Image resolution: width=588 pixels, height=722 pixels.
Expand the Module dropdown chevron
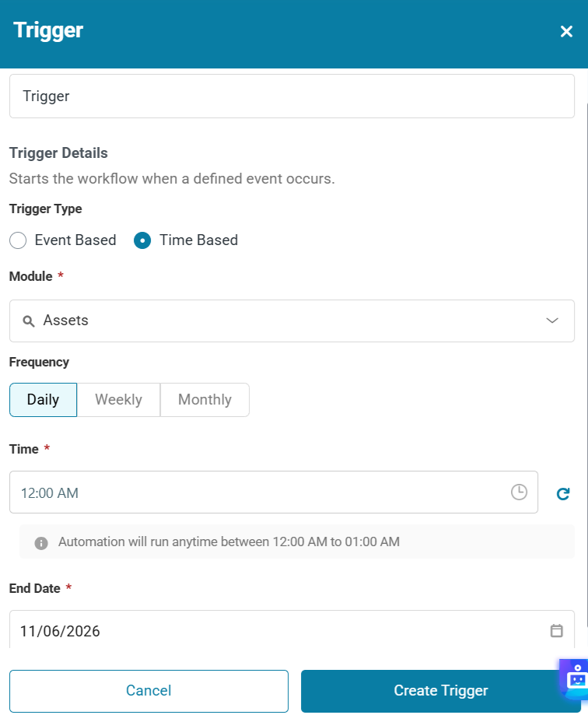click(552, 321)
